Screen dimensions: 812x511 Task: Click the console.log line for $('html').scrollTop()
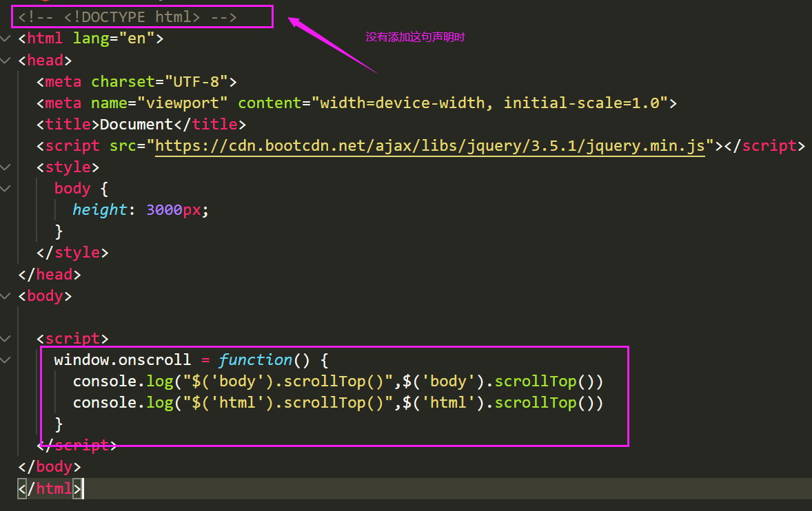[x=338, y=402]
